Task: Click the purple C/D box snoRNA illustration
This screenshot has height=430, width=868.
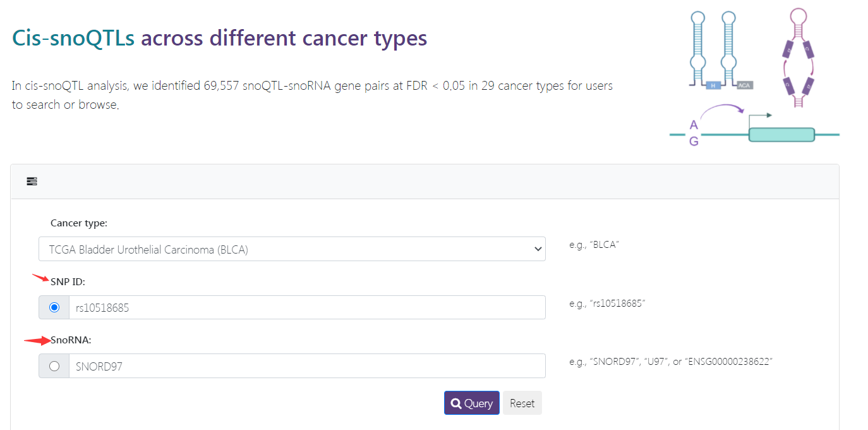Action: (799, 57)
